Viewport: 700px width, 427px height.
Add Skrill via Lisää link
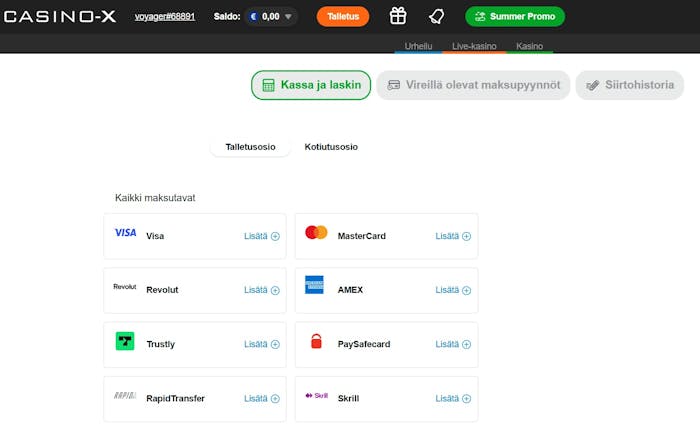[x=447, y=398]
